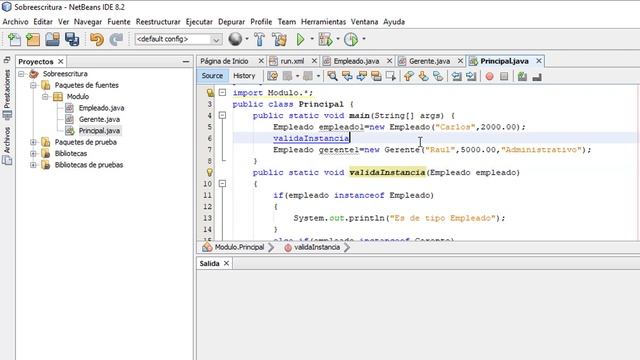Viewport: 640px width, 360px height.
Task: Switch to the Empleado.java editor tab
Action: pos(356,61)
